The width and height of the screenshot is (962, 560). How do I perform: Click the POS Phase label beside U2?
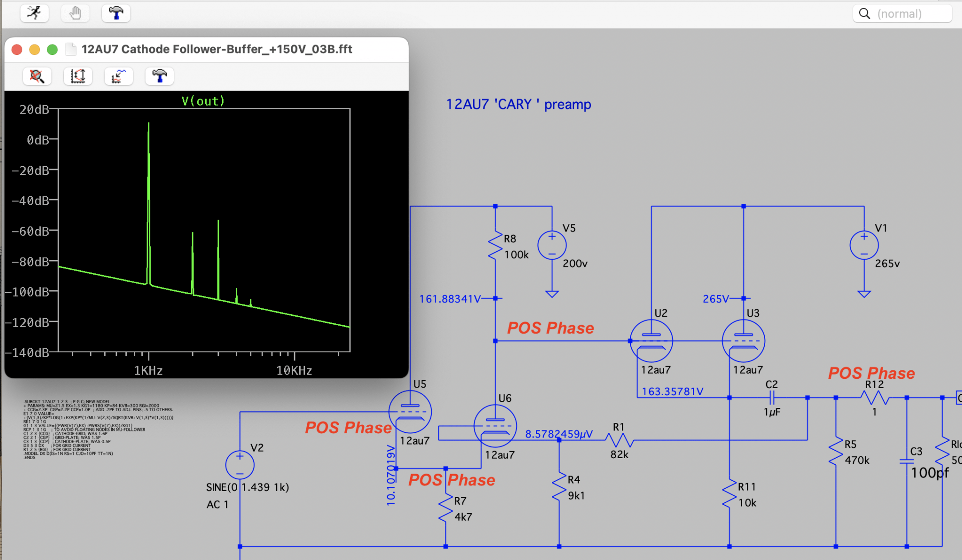tap(551, 328)
